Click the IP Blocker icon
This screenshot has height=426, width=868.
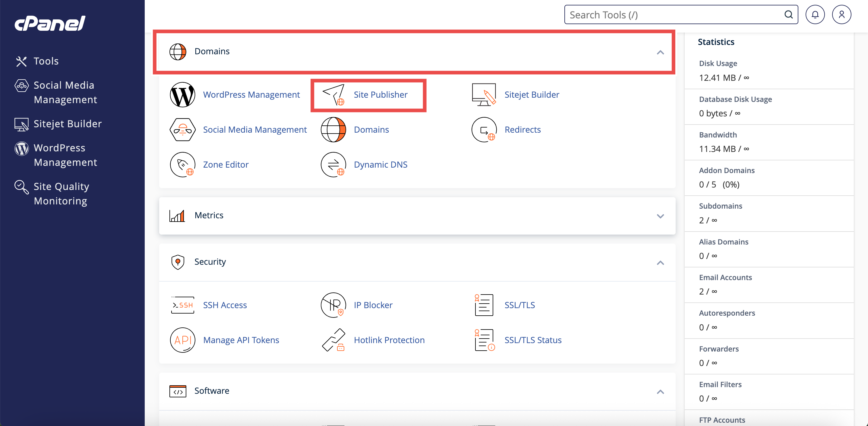(333, 305)
